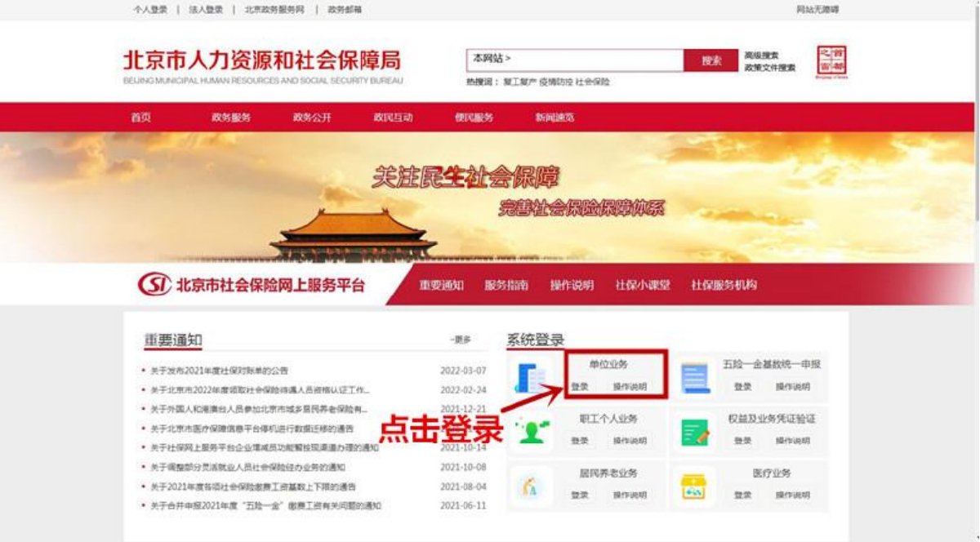The width and height of the screenshot is (980, 542).
Task: Click 登录 under 单位业务
Action: click(x=579, y=387)
